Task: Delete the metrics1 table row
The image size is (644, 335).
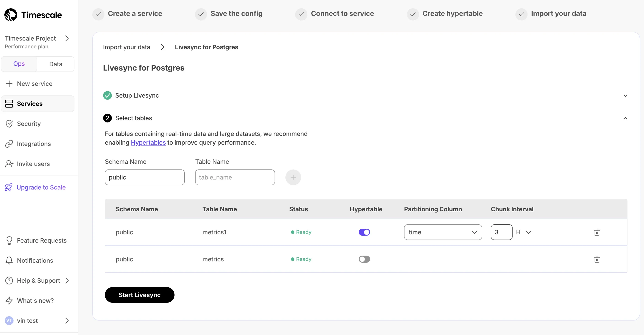Action: coord(597,232)
